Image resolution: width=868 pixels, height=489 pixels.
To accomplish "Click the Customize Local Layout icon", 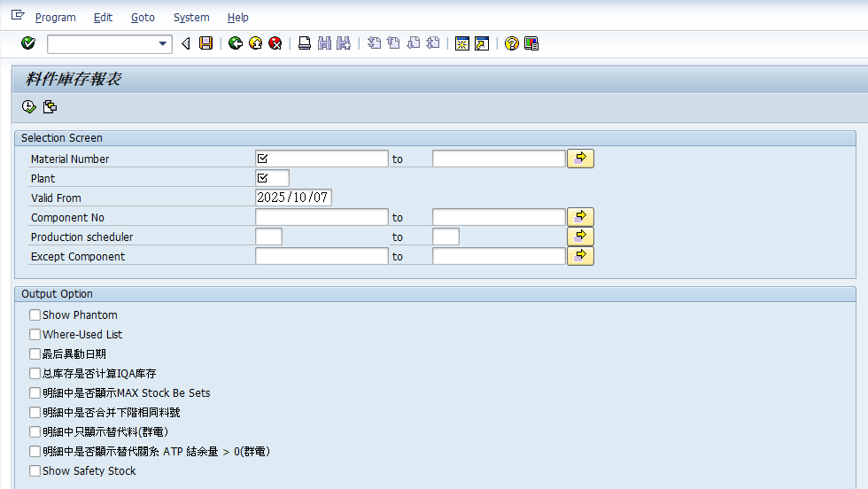I will [531, 43].
